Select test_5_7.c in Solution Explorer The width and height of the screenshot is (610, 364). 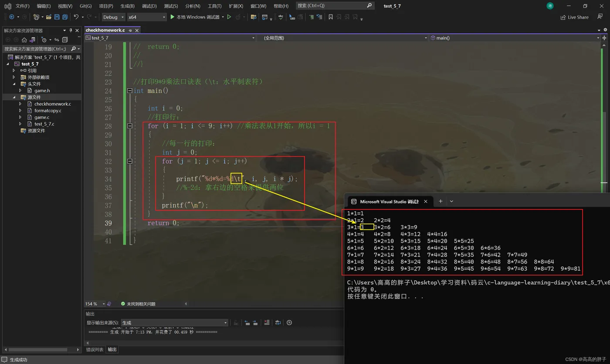[44, 124]
